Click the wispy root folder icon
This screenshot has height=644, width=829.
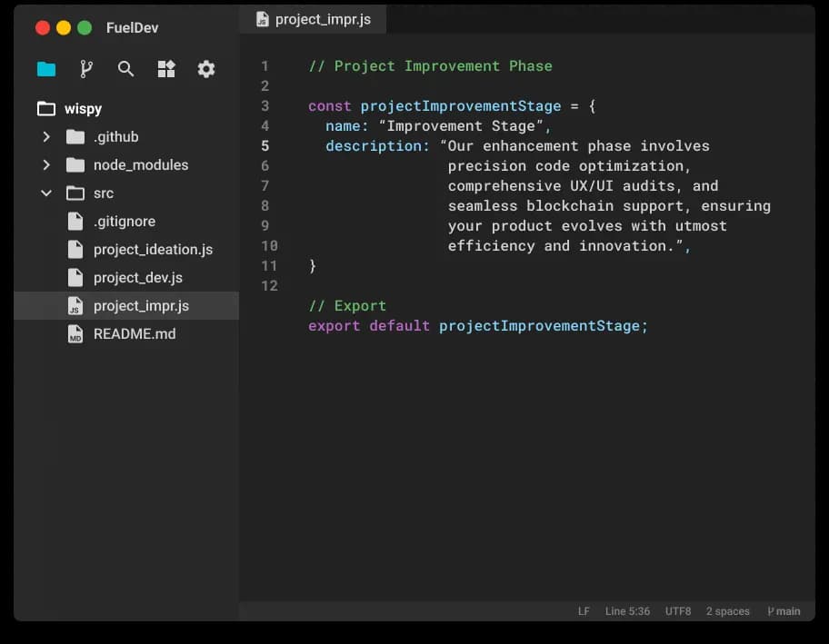(x=46, y=109)
